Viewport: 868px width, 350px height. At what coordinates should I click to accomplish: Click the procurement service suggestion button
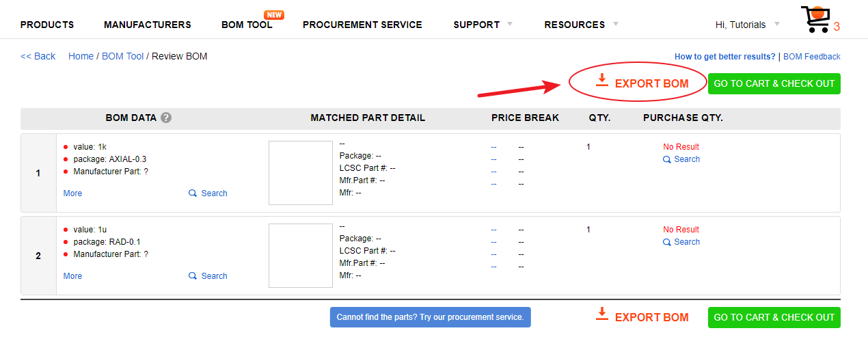pos(430,317)
